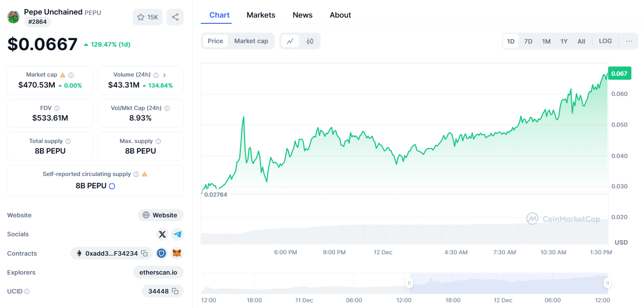Viewport: 644px width, 308px height.
Task: Show the Total supply info icon
Action: coord(68,141)
